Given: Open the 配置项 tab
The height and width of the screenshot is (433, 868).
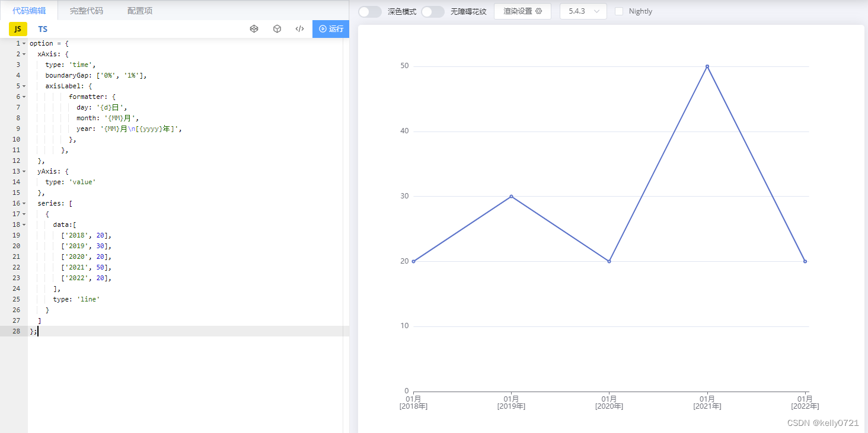Looking at the screenshot, I should 140,11.
